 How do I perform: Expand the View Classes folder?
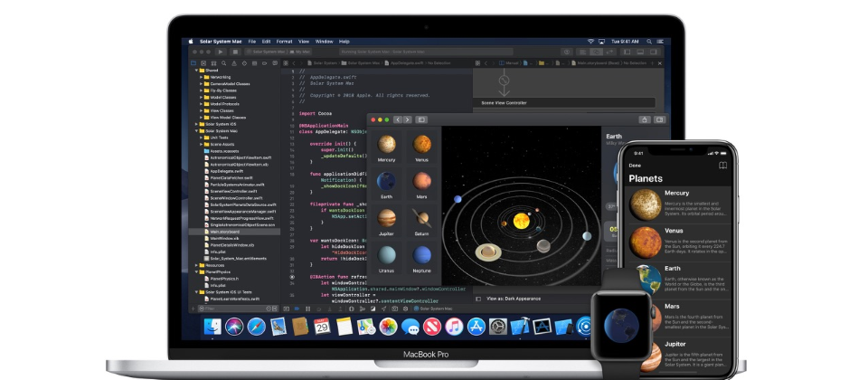pos(202,110)
